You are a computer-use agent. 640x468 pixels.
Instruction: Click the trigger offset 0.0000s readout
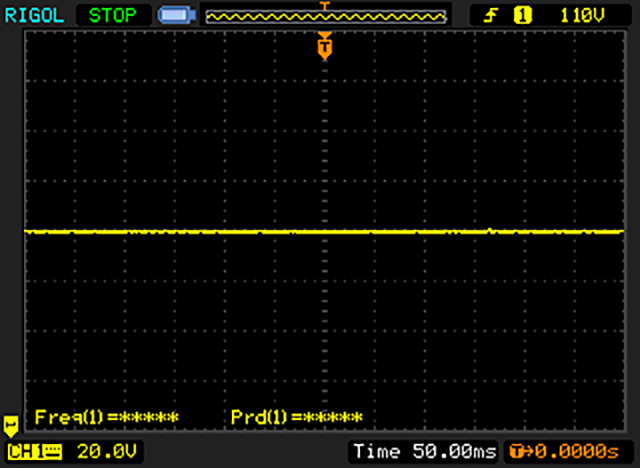click(564, 452)
